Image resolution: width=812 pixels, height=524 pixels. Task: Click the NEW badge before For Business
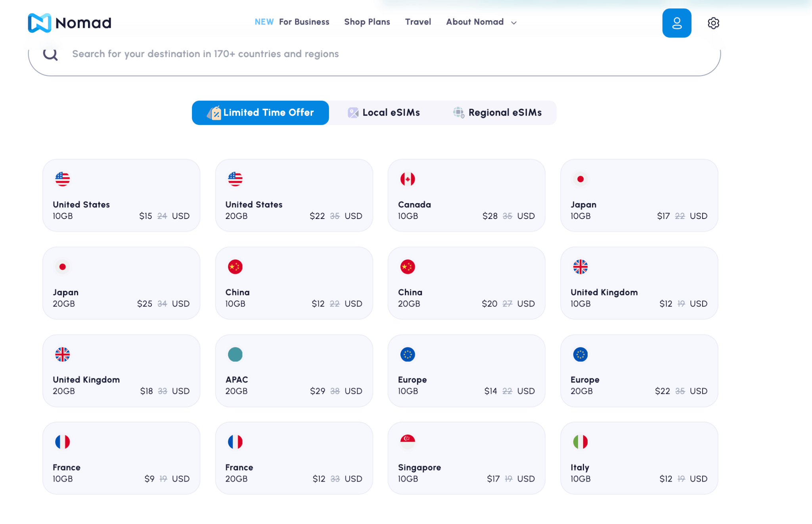[x=264, y=22]
